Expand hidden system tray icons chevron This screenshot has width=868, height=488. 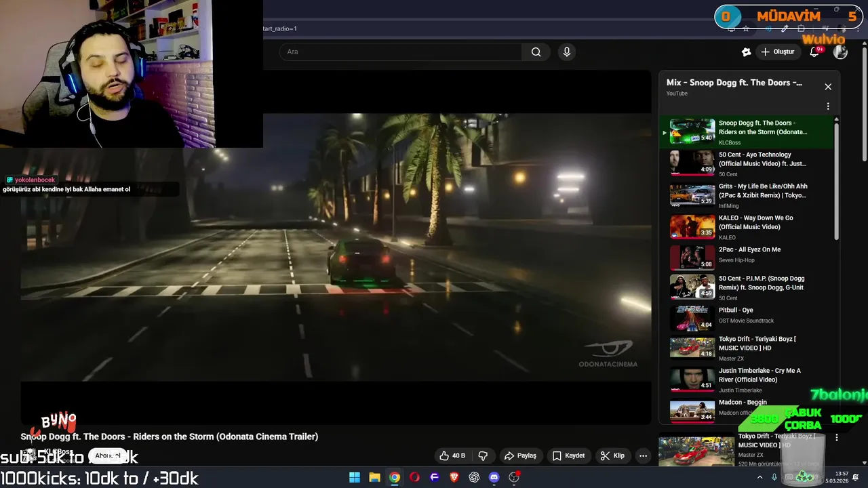760,477
